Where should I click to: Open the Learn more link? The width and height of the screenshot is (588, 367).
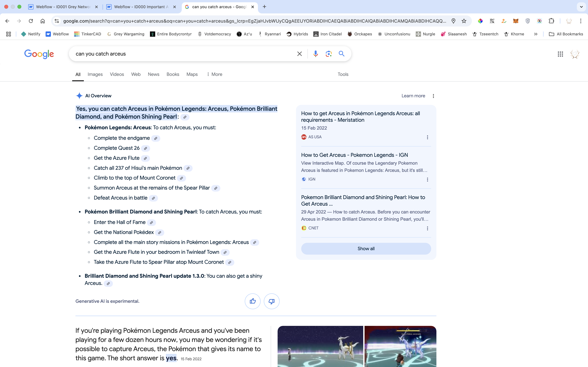point(413,96)
